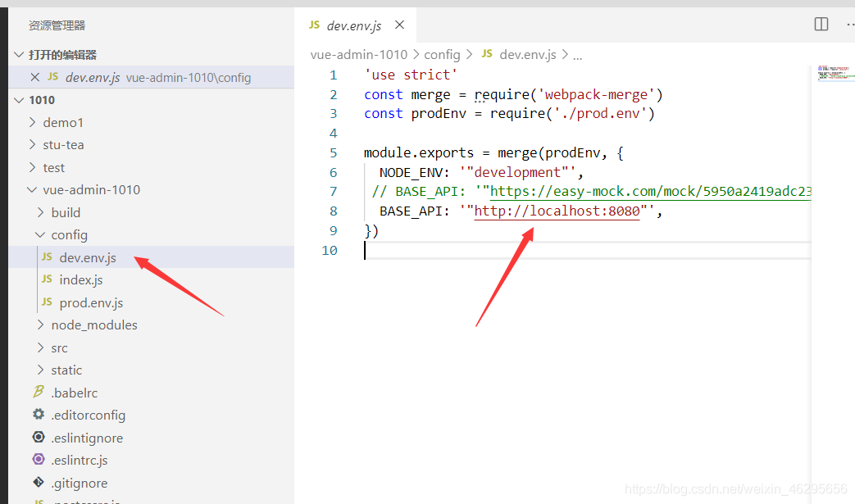This screenshot has height=504, width=855.
Task: Close dev.env.js in open editors list
Action: click(x=35, y=77)
